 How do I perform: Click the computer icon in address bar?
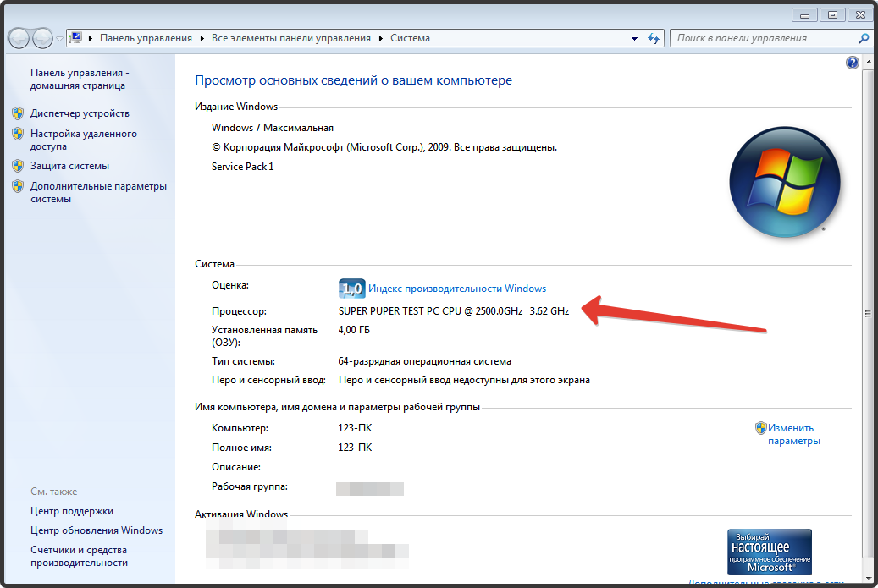tap(75, 38)
